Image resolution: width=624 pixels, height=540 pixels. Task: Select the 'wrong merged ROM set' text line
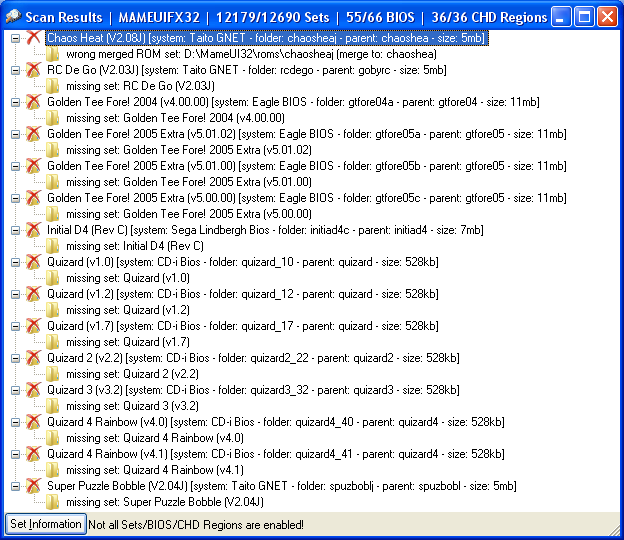point(251,54)
